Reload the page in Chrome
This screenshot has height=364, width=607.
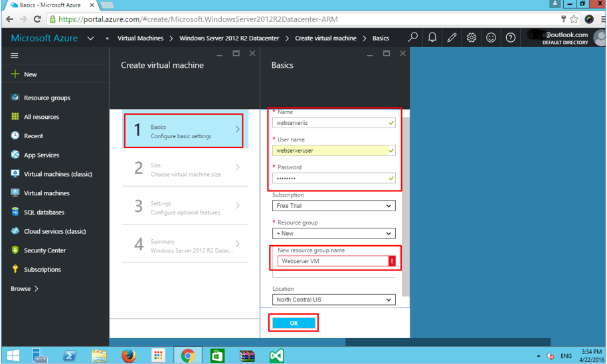37,19
